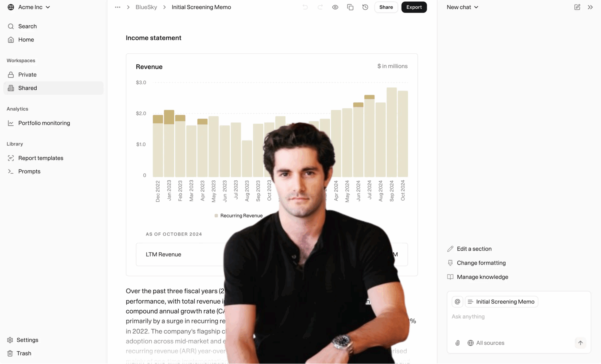Click the @ mention button
This screenshot has width=601, height=364.
[457, 302]
